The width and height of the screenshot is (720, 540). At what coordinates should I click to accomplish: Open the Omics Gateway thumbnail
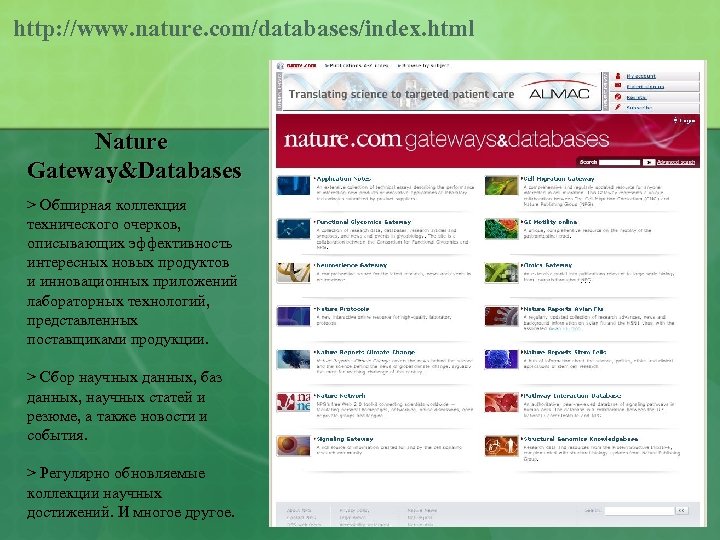tap(501, 272)
